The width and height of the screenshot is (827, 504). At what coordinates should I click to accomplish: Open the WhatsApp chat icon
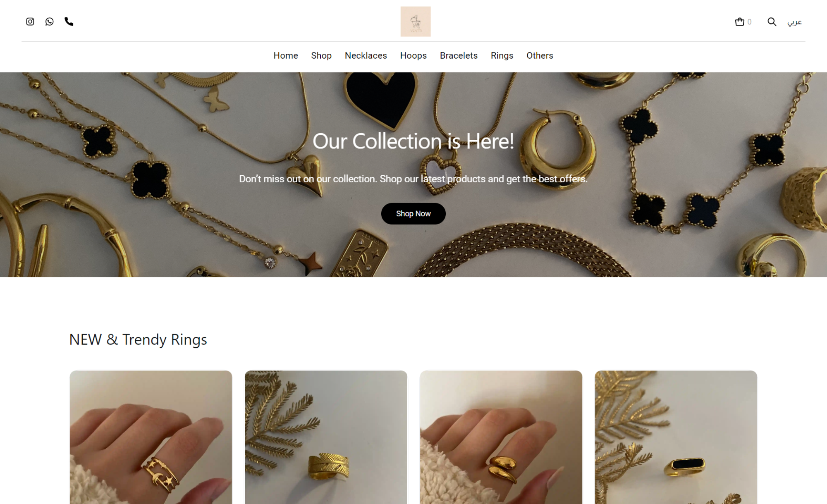click(50, 21)
